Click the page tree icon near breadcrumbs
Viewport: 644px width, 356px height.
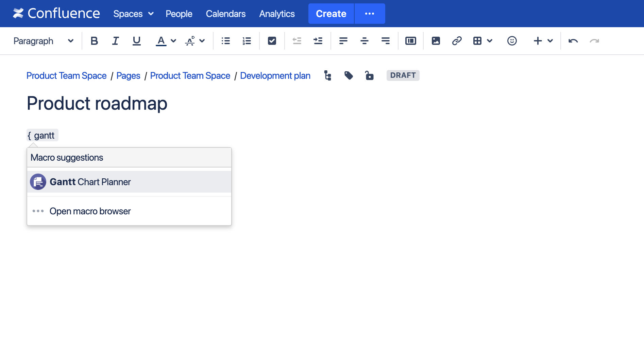[x=327, y=75]
